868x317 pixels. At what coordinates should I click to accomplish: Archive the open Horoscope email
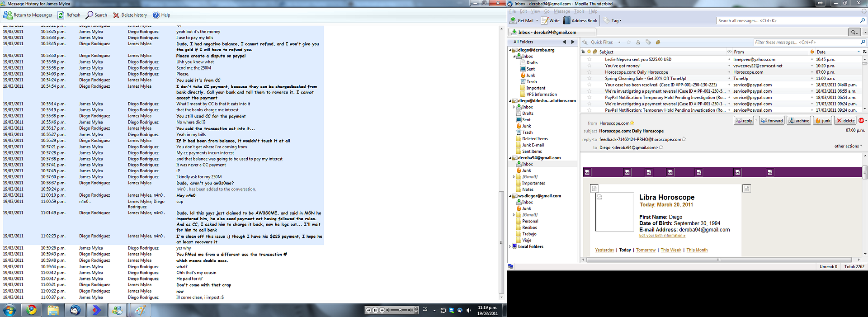click(799, 121)
